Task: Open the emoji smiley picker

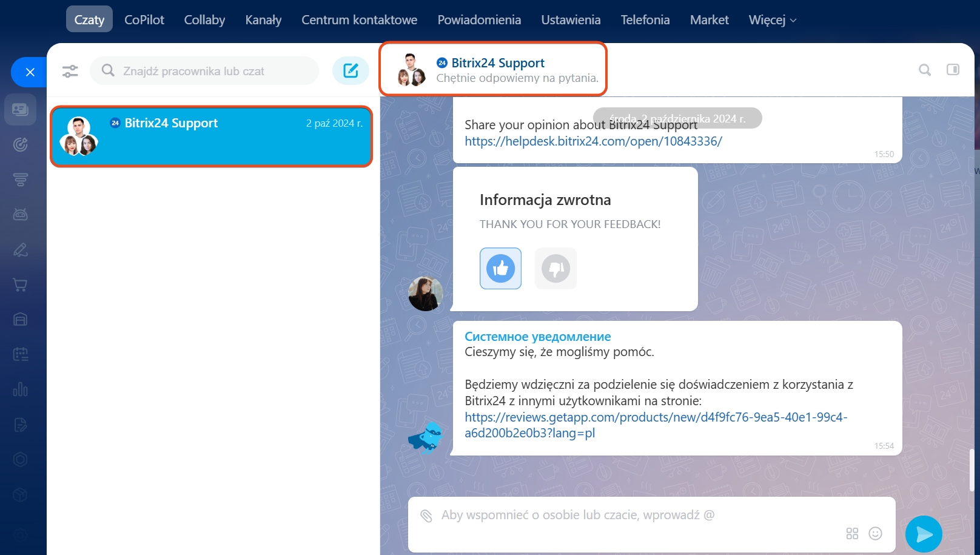Action: coord(875,533)
